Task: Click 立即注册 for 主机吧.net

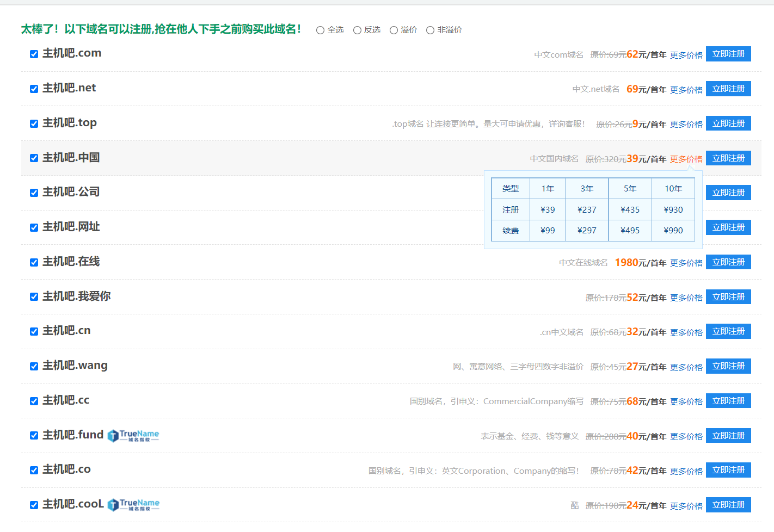Action: point(728,89)
